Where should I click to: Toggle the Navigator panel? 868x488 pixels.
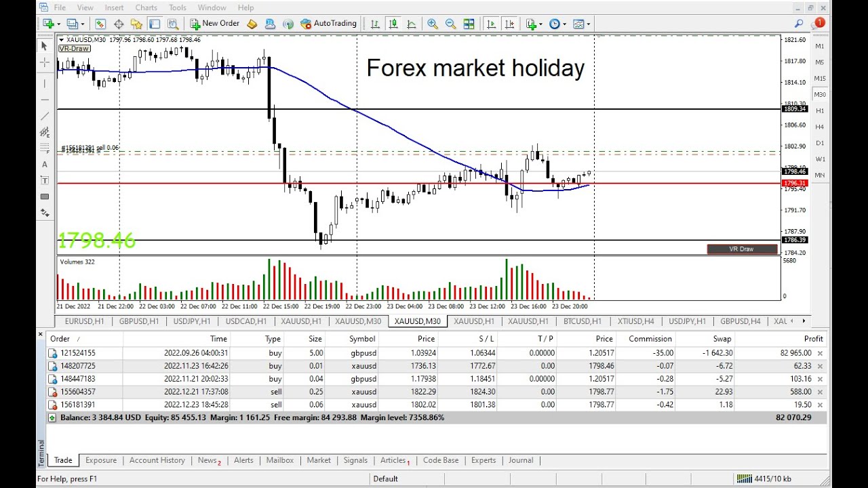tap(136, 24)
